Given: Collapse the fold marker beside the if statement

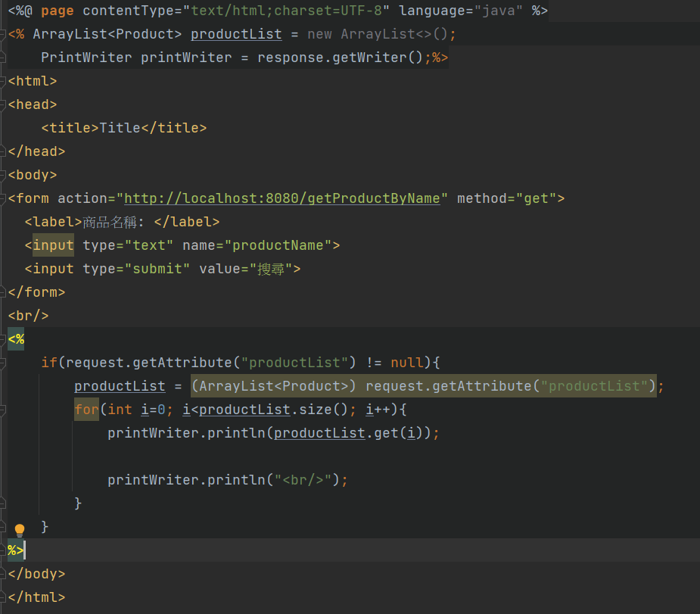Looking at the screenshot, I should coord(2,363).
